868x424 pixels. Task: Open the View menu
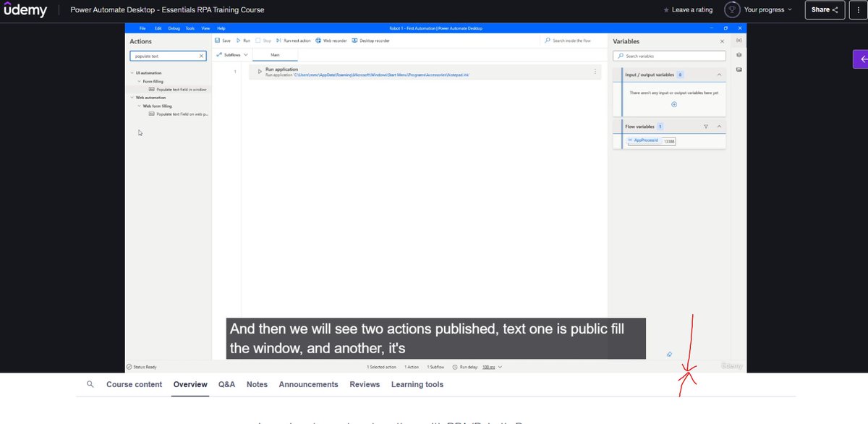click(x=205, y=27)
